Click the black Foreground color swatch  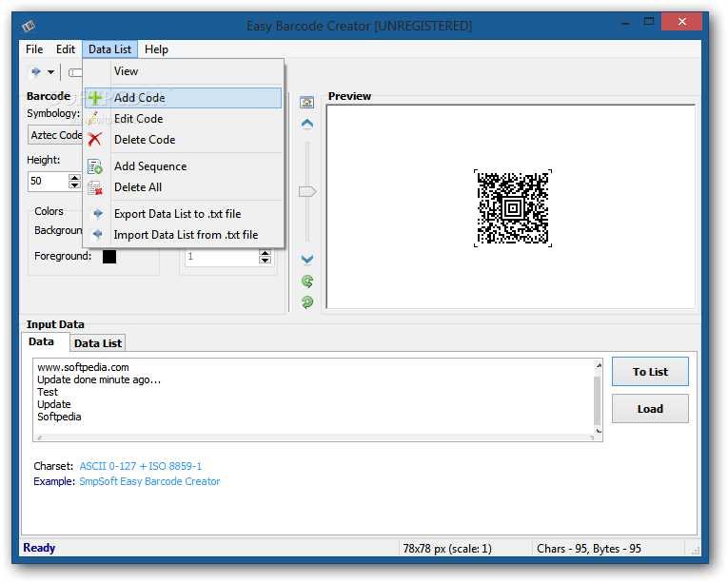coord(109,256)
